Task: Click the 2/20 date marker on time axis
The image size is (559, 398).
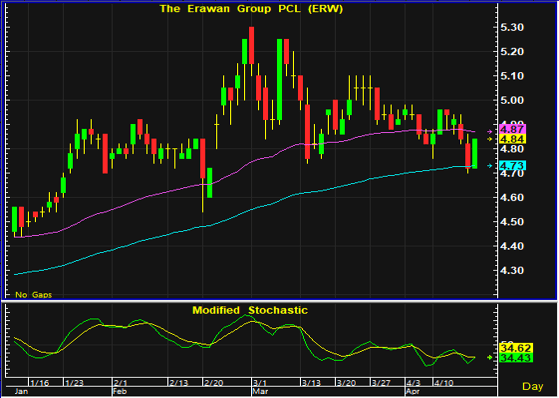Action: [x=213, y=383]
